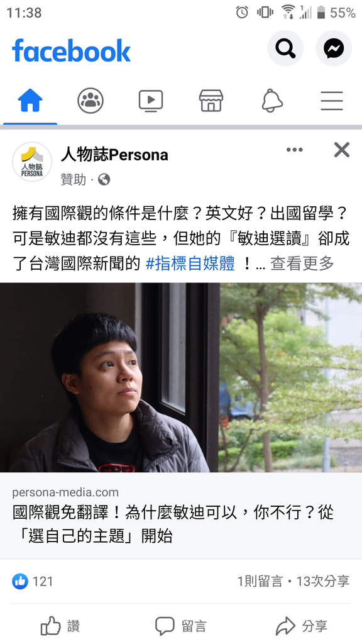Image resolution: width=362 pixels, height=644 pixels.
Task: Open the Marketplace storefront tab
Action: 211,101
